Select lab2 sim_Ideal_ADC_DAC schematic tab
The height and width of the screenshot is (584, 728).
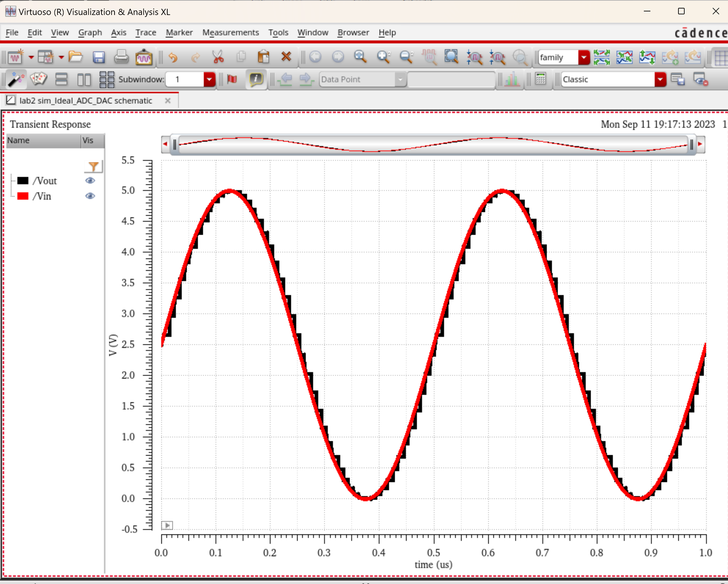pos(85,101)
